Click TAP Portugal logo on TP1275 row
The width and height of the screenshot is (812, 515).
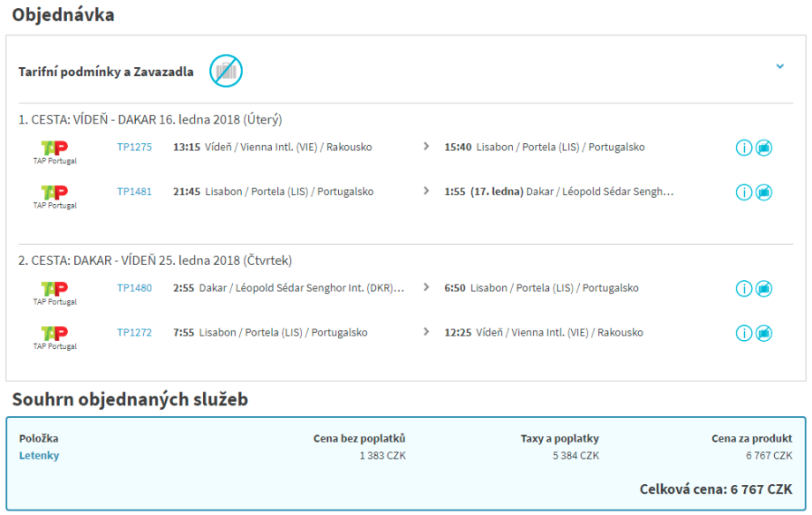55,151
